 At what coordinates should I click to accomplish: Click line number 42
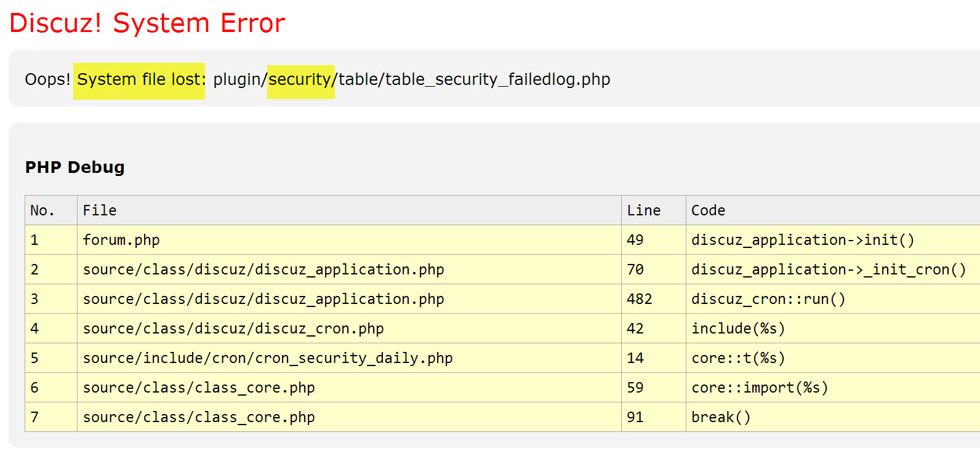(635, 329)
